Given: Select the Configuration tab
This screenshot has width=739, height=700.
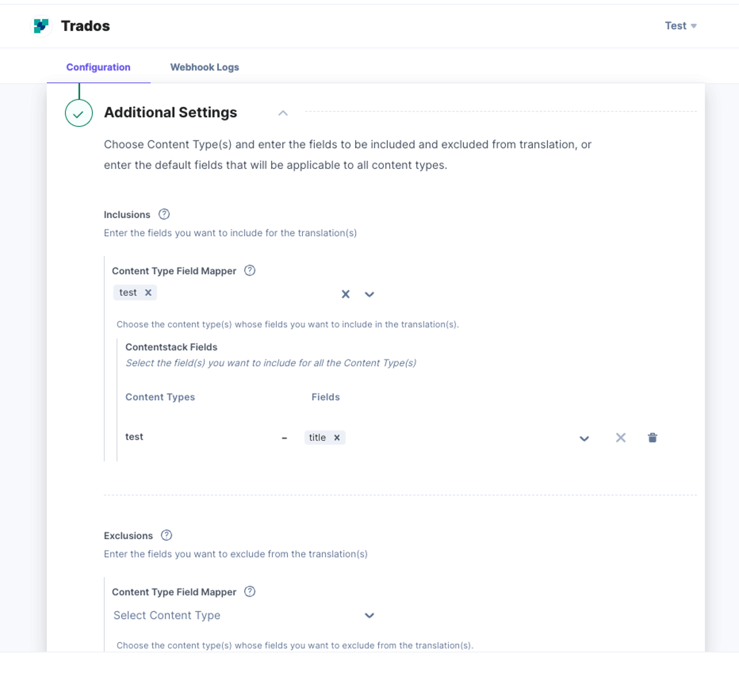Looking at the screenshot, I should pyautogui.click(x=98, y=67).
